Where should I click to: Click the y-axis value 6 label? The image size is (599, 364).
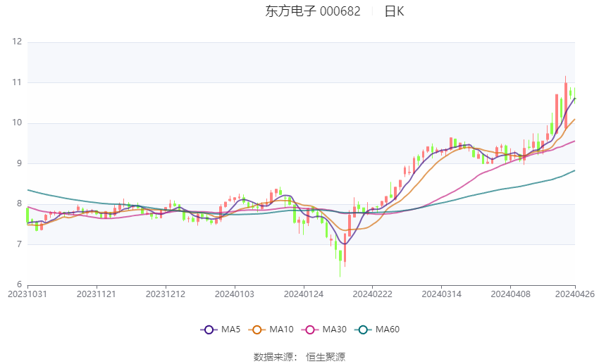click(x=20, y=284)
